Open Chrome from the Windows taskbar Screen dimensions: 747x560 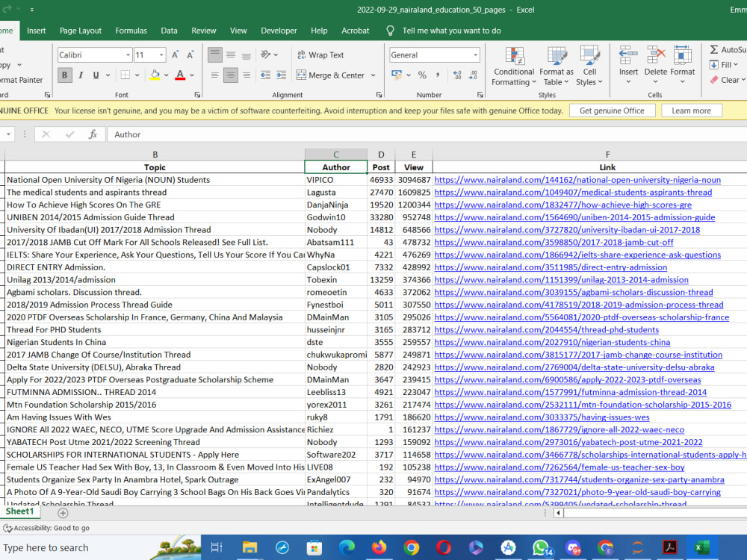point(411,547)
